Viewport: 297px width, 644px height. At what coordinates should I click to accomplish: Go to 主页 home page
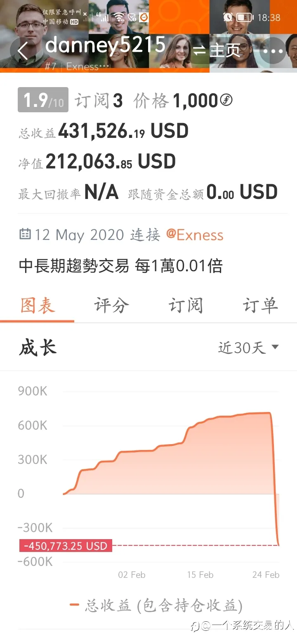point(225,50)
